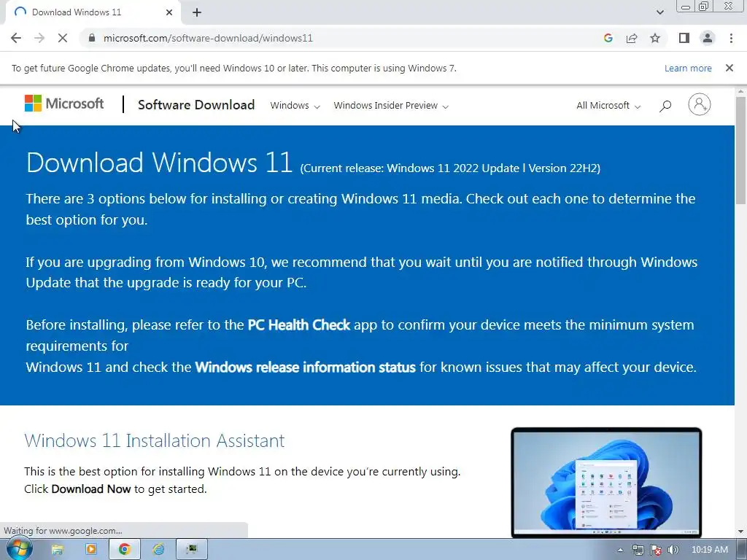747x560 pixels.
Task: Click the Windows 11 Installation Assistant heading
Action: [155, 440]
